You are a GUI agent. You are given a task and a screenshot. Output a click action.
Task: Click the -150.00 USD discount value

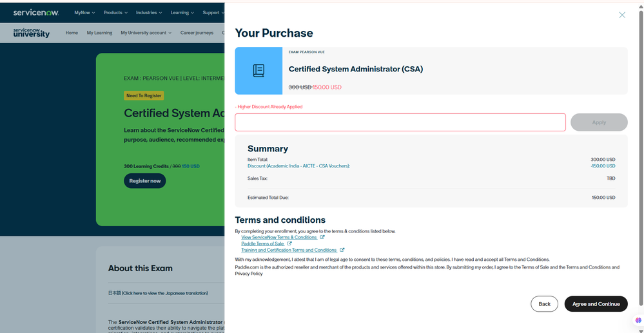click(603, 166)
